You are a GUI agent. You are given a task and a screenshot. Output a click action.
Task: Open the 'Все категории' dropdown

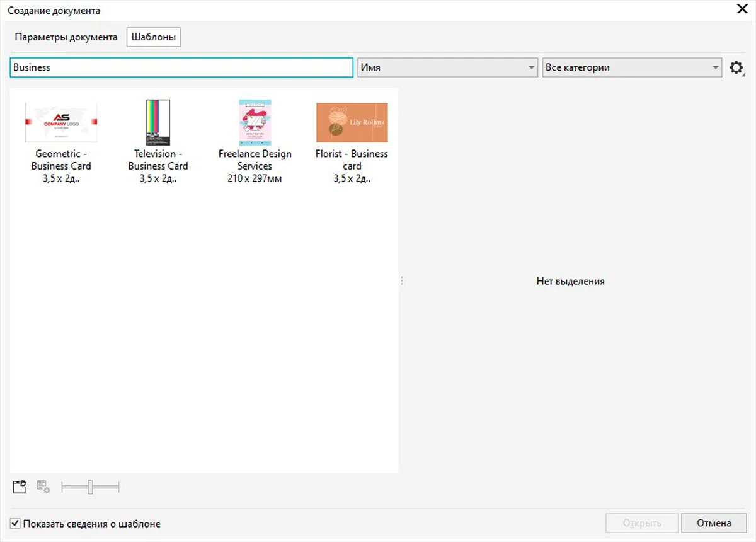(632, 67)
